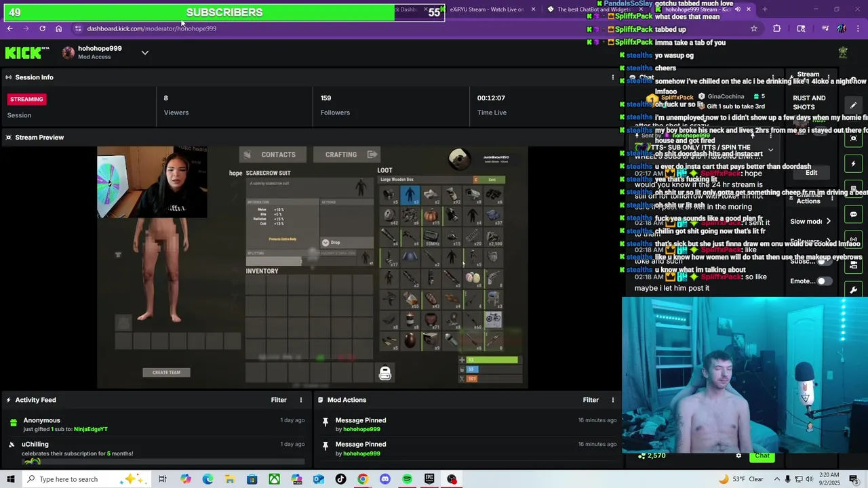Toggle the Subscribers-only chat switch
Viewport: 868px width, 488px height.
tap(824, 262)
